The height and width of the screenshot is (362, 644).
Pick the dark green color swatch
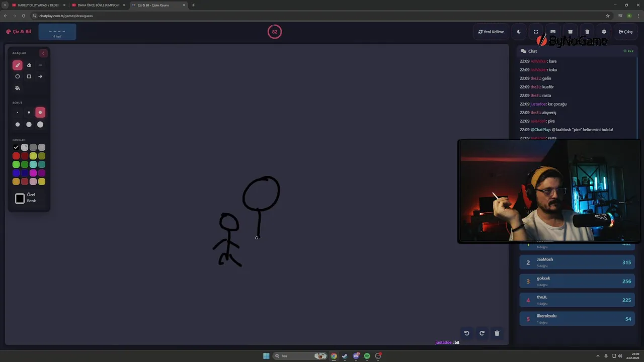(x=25, y=164)
